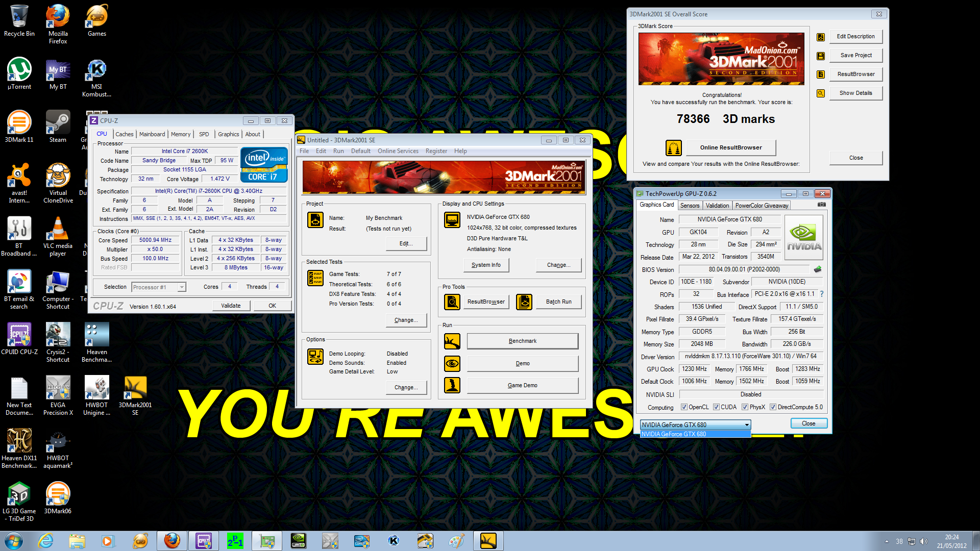Screen dimensions: 980x551
Task: Click the Project icon in 3DMark2001
Action: pyautogui.click(x=315, y=220)
